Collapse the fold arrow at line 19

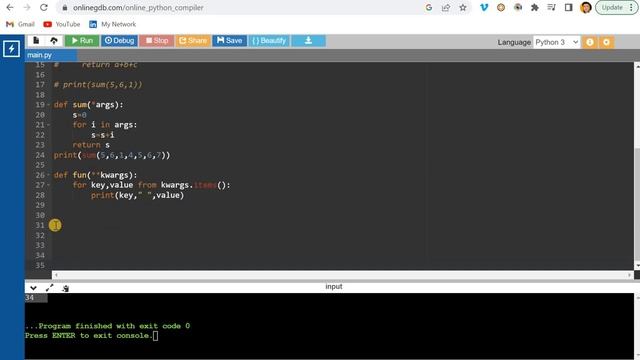[49, 105]
